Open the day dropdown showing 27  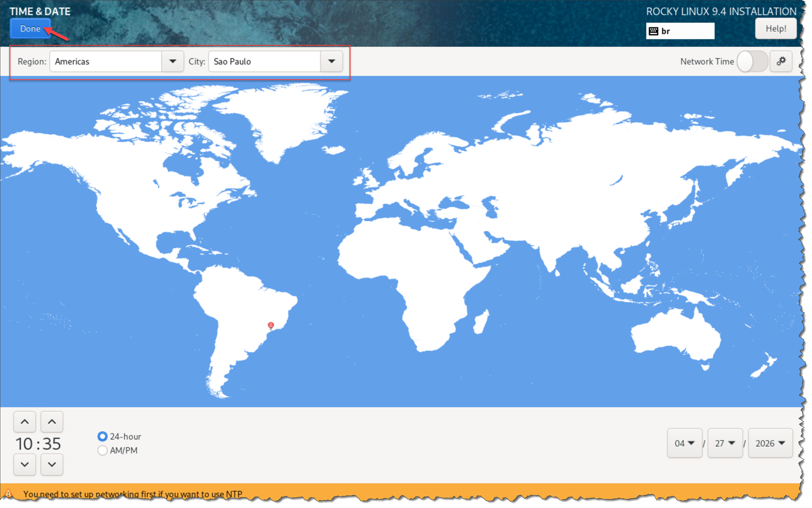coord(725,443)
